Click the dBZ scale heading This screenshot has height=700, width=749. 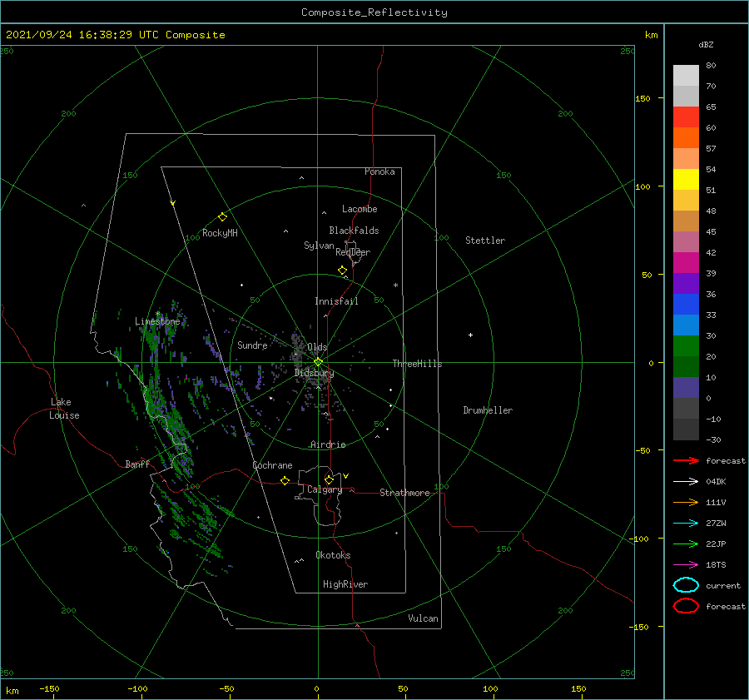[x=706, y=44]
